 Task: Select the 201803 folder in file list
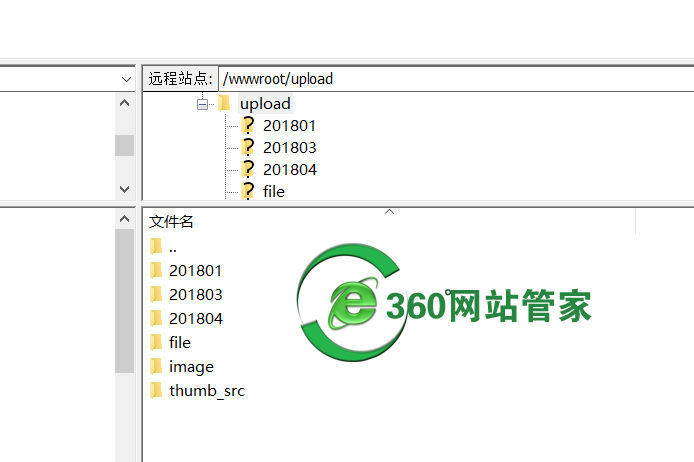[196, 294]
